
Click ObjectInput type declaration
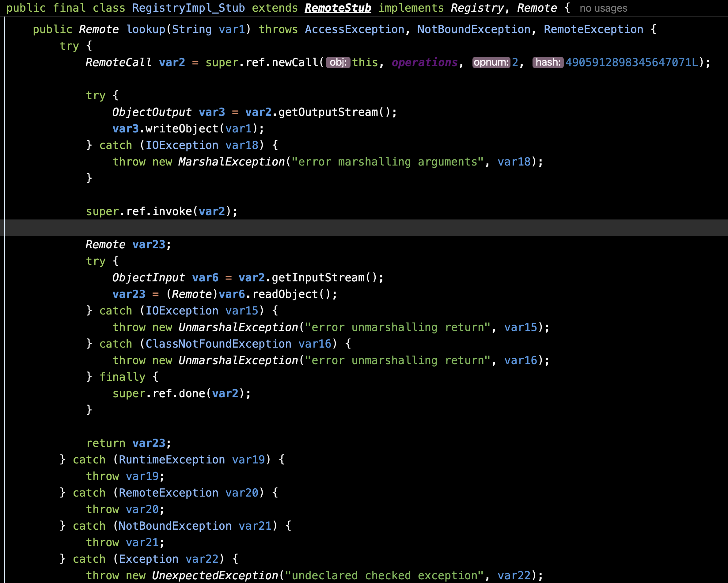coord(148,278)
